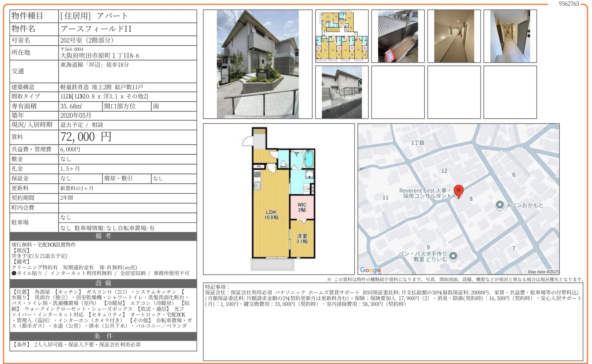
Task: Click the LDK 10.8帖 room label
Action: coord(271,215)
